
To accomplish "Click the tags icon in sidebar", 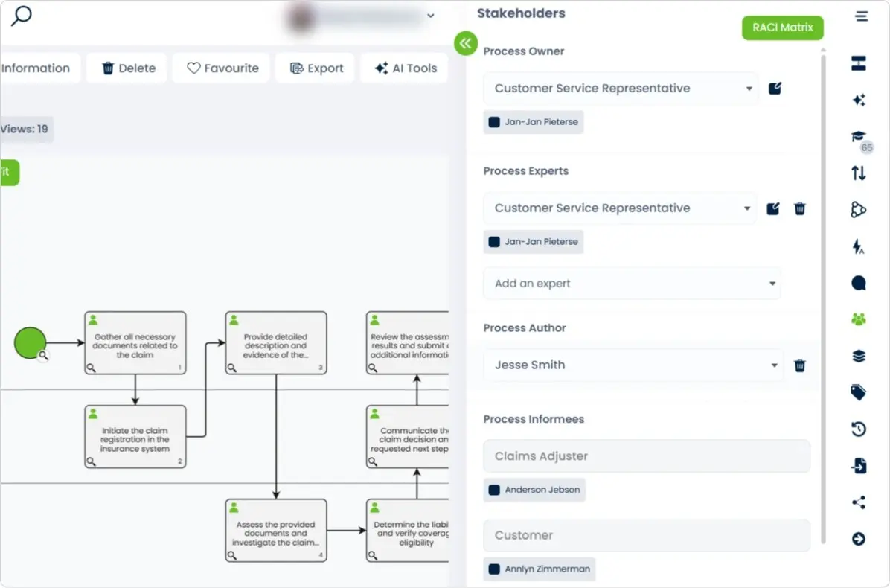I will [x=859, y=392].
